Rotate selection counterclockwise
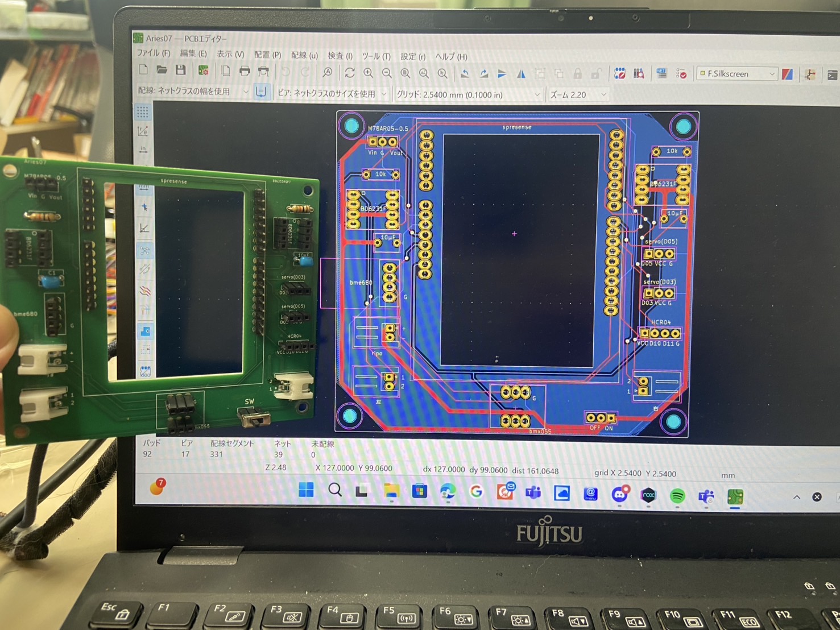840x630 pixels. [x=465, y=74]
